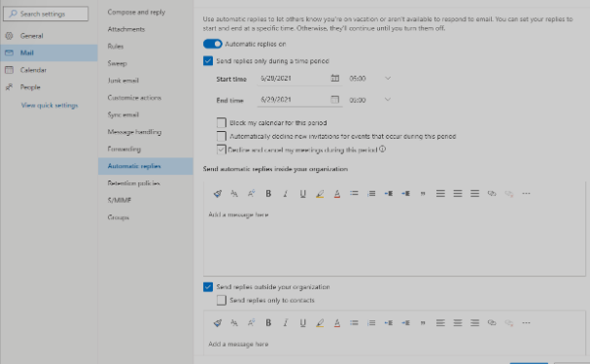This screenshot has width=590, height=364.
Task: Check Send replies only to contacts
Action: [222, 300]
